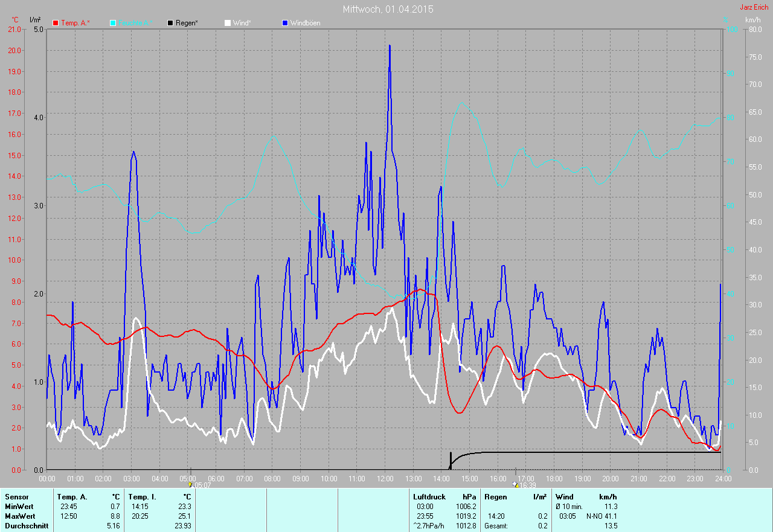Screen dimensions: 773x532
Task: Click the outdoor minimum temperature value 0.7
Action: [115, 507]
